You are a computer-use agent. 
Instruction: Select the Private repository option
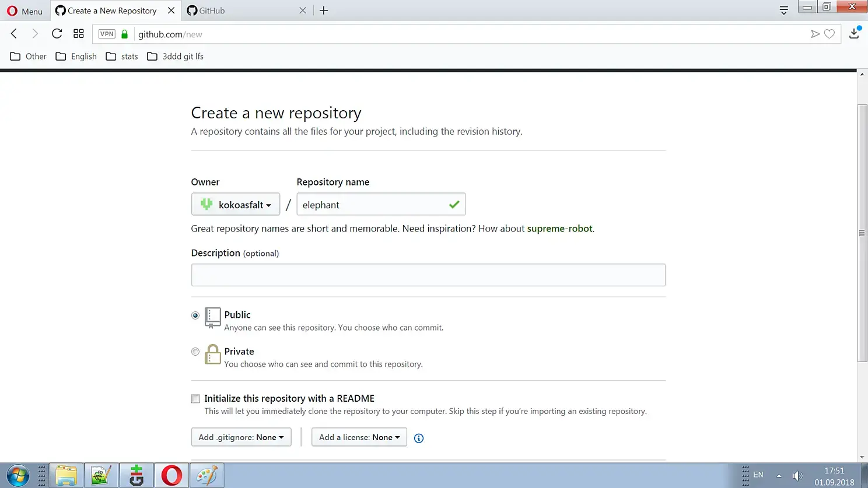pyautogui.click(x=195, y=352)
